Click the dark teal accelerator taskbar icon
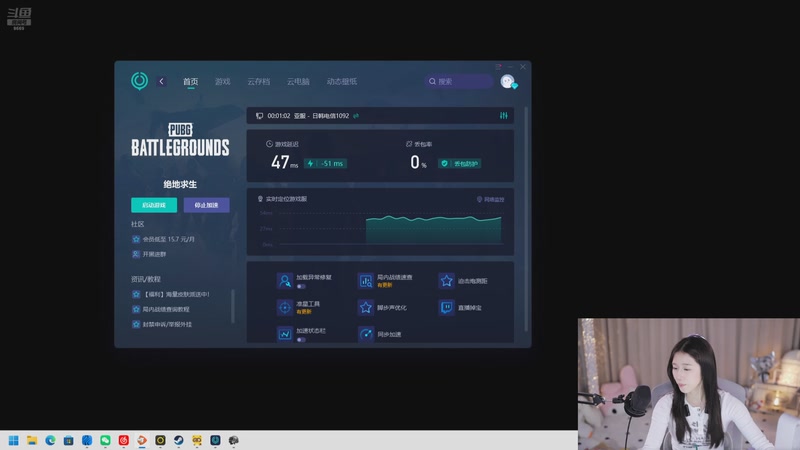This screenshot has height=450, width=800. tap(215, 440)
